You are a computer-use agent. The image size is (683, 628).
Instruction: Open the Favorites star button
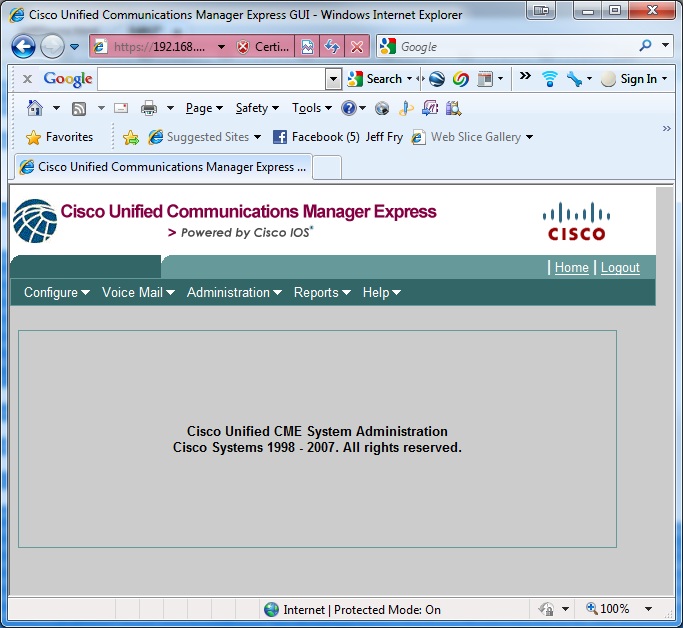point(59,137)
